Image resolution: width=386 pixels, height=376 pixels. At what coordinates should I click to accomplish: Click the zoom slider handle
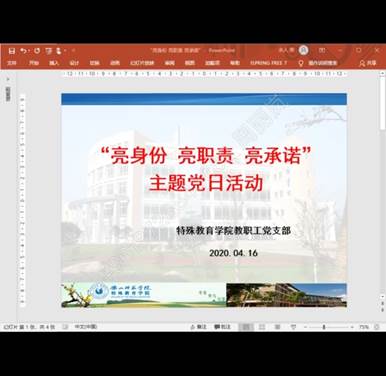(x=324, y=327)
